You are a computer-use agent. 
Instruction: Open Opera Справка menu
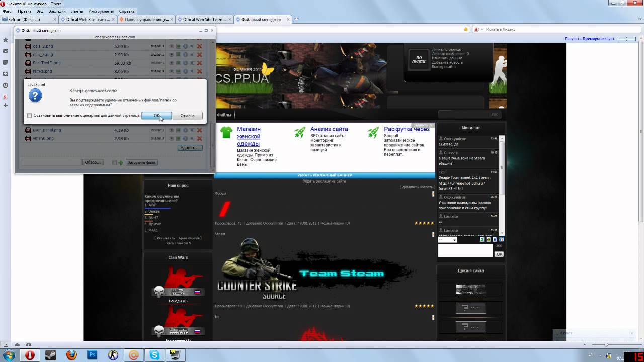tap(127, 11)
